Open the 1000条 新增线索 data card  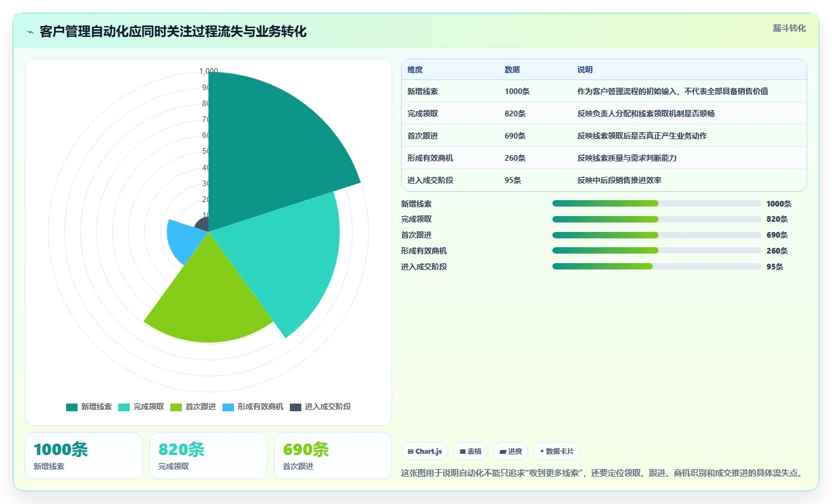pyautogui.click(x=84, y=456)
